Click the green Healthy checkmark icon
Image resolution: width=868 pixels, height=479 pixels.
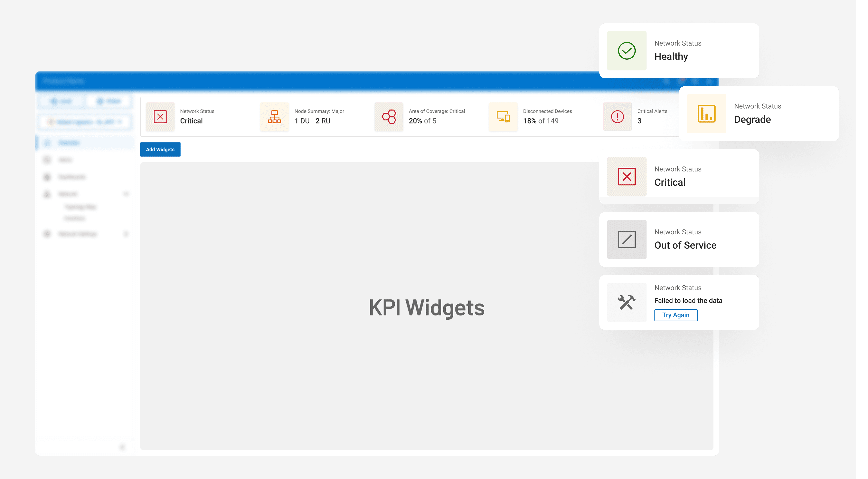pyautogui.click(x=626, y=51)
